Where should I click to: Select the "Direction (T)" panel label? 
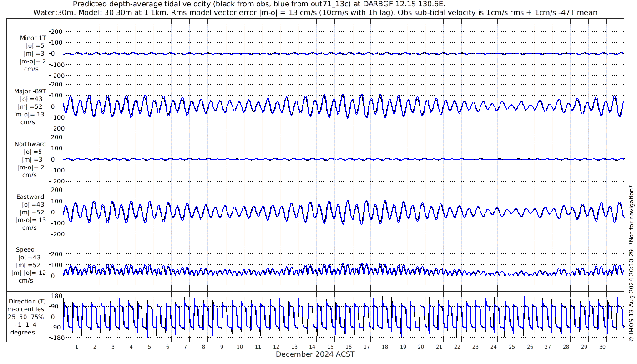click(27, 301)
